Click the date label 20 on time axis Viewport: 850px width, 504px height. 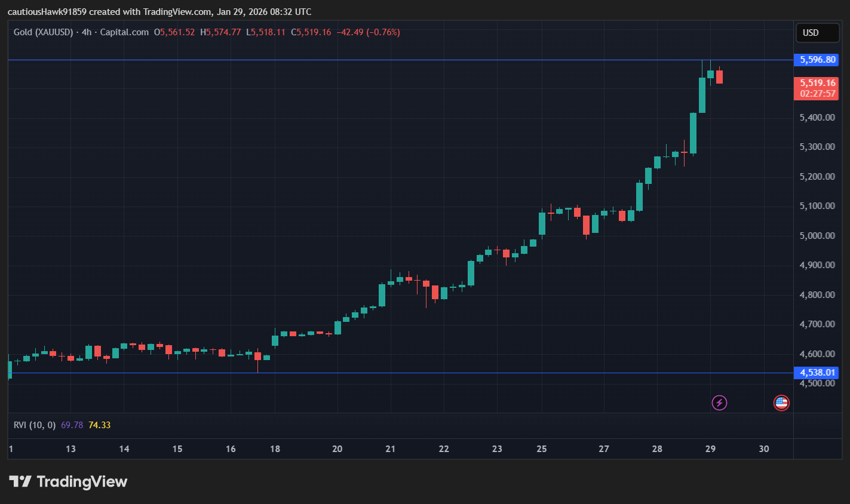coord(337,449)
